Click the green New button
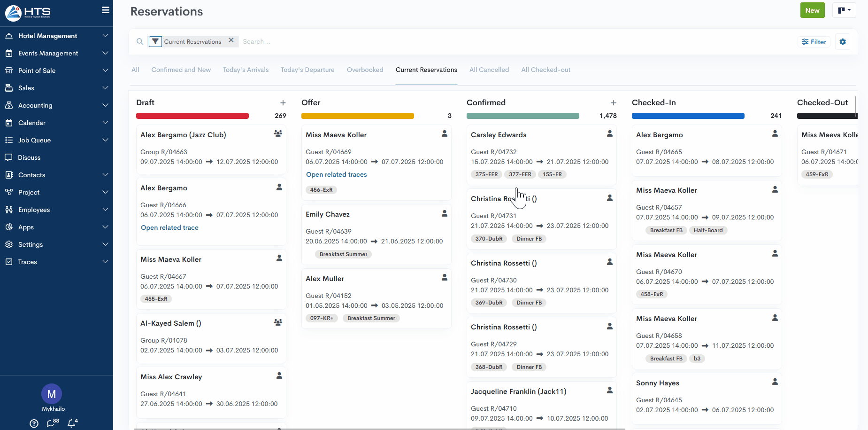 [812, 10]
